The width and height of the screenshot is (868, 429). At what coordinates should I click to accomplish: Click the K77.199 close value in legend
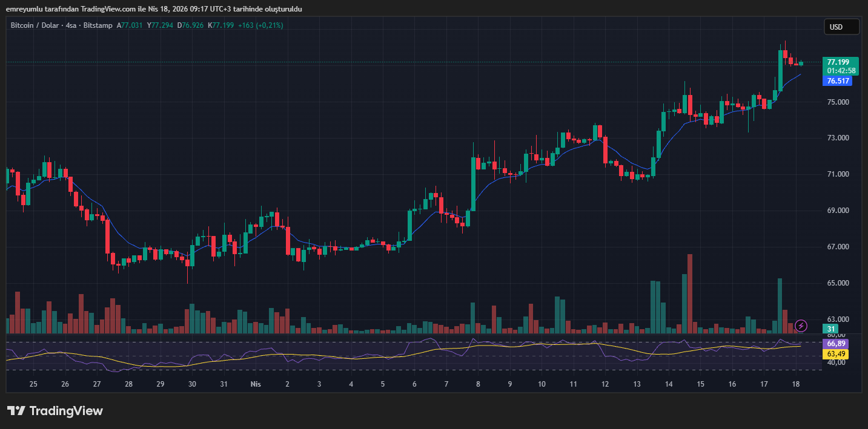[x=221, y=25]
